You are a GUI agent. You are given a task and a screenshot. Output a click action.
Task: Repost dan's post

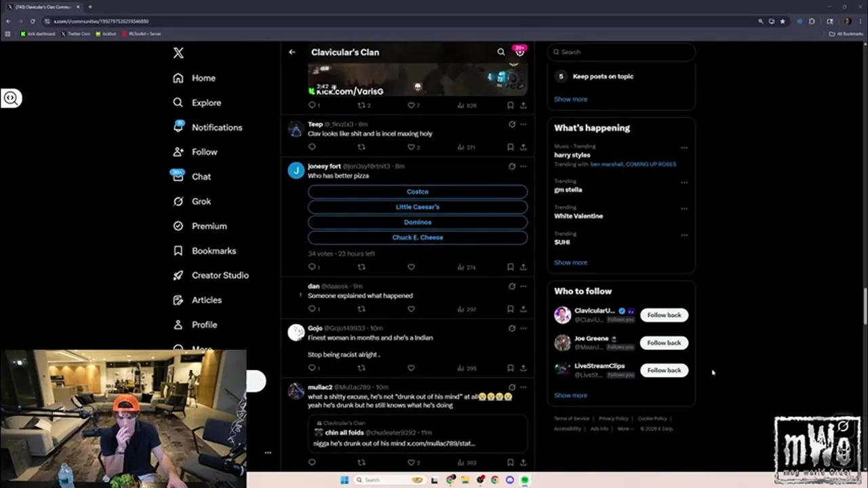[361, 309]
